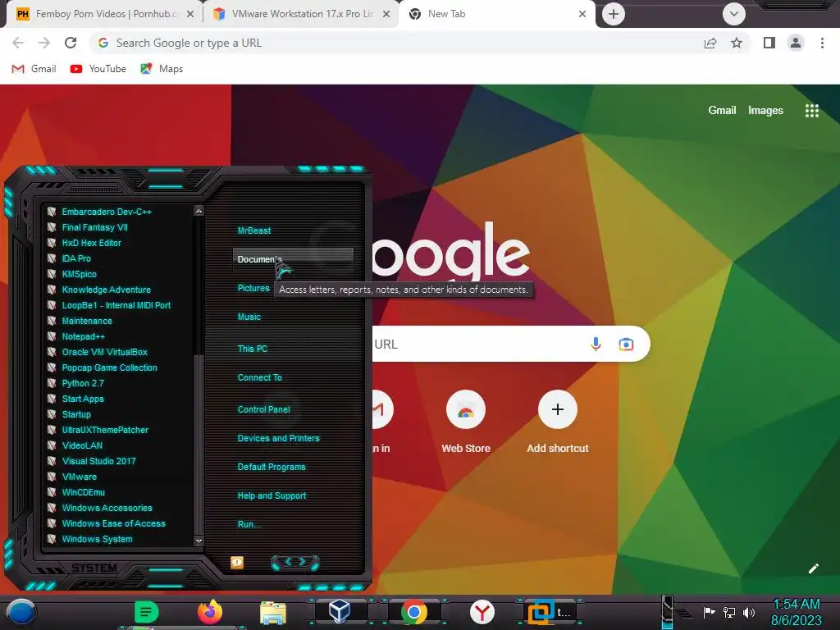Choose Run... in the Start menu
The image size is (840, 630).
(249, 524)
